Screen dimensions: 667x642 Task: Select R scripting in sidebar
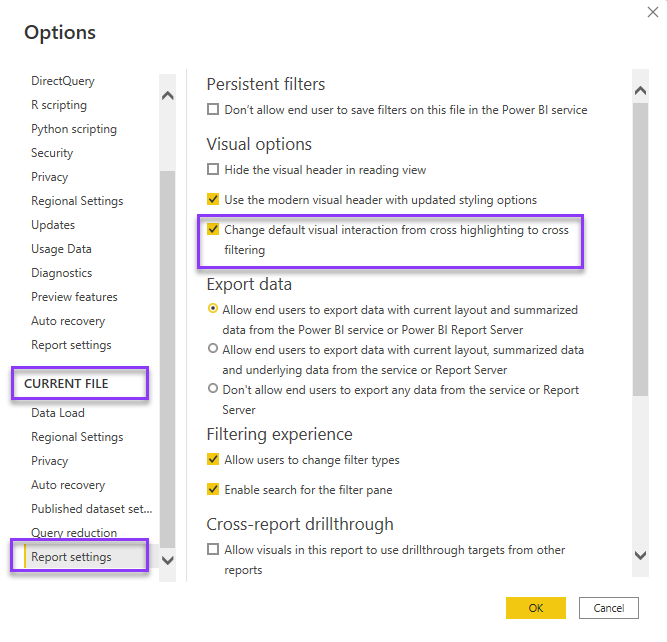tap(59, 105)
